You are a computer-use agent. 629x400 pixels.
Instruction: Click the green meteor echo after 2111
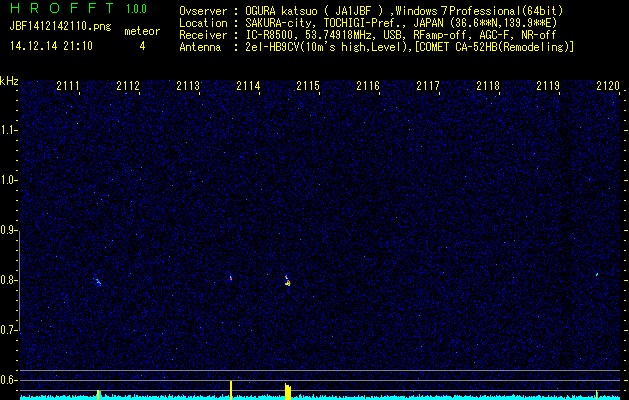(98, 282)
